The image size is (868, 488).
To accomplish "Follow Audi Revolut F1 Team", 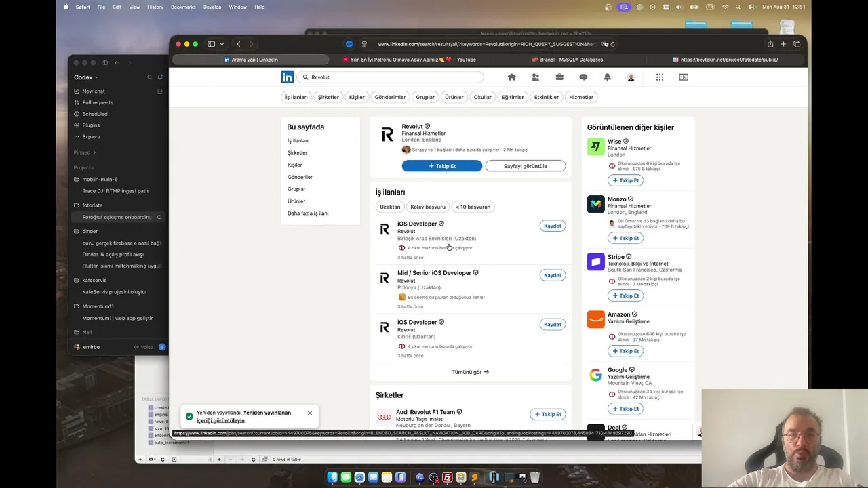I will point(548,414).
